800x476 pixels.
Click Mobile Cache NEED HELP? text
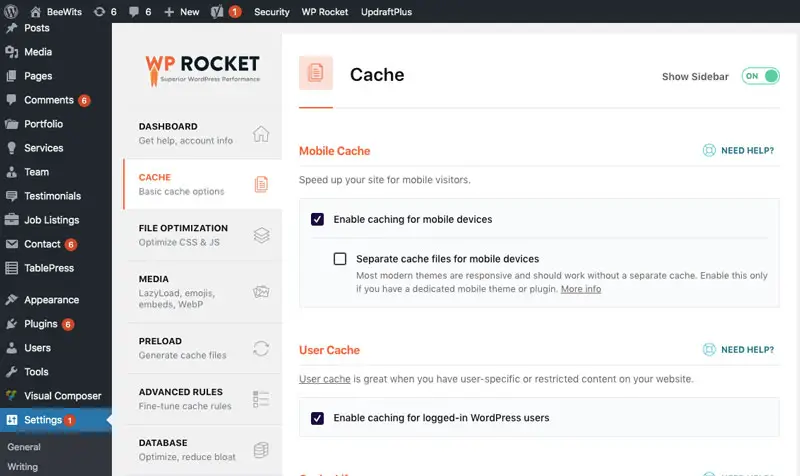[747, 151]
